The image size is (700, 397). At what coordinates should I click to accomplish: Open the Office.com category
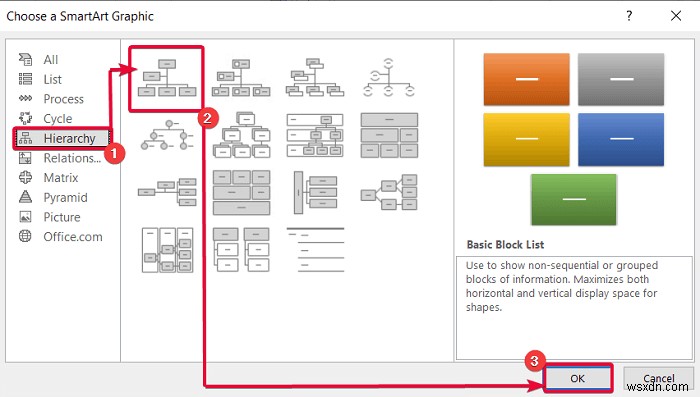(x=73, y=237)
